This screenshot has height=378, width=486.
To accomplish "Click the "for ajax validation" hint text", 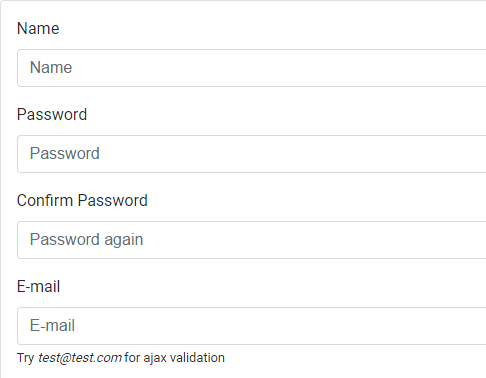I will tap(174, 358).
